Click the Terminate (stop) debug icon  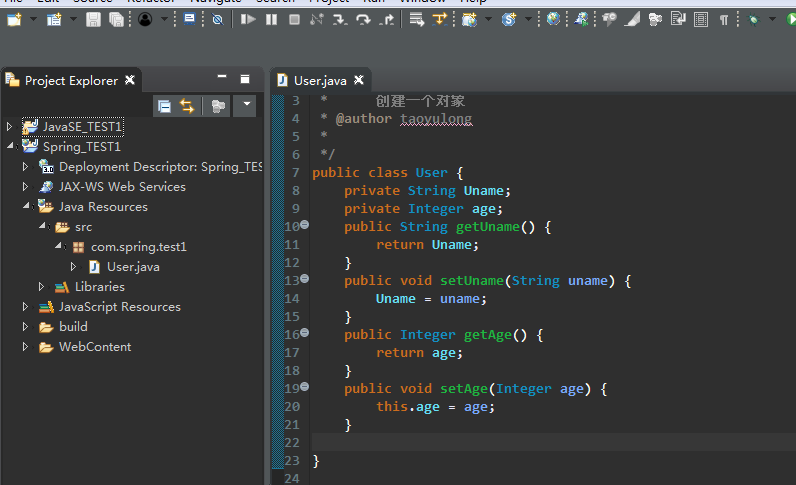point(294,19)
